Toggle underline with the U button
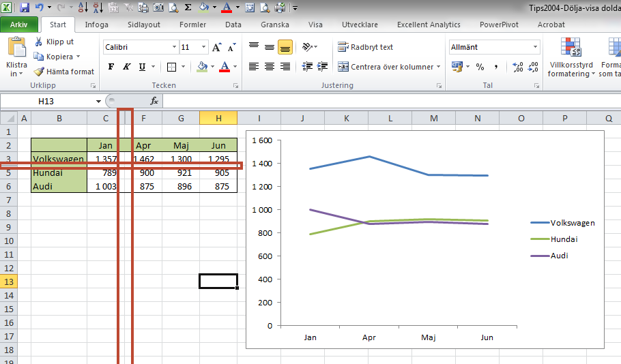Screen dimensions: 621x364 pyautogui.click(x=142, y=67)
